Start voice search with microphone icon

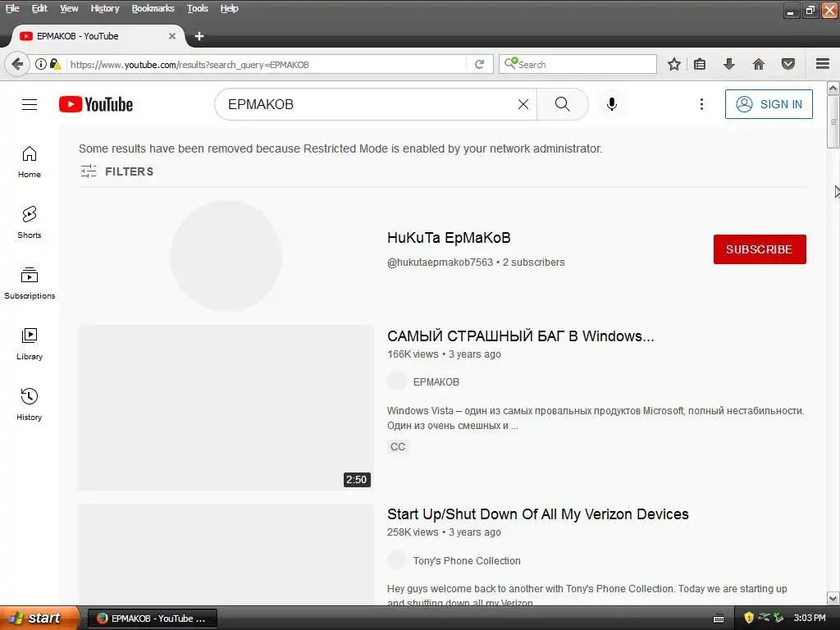point(612,104)
